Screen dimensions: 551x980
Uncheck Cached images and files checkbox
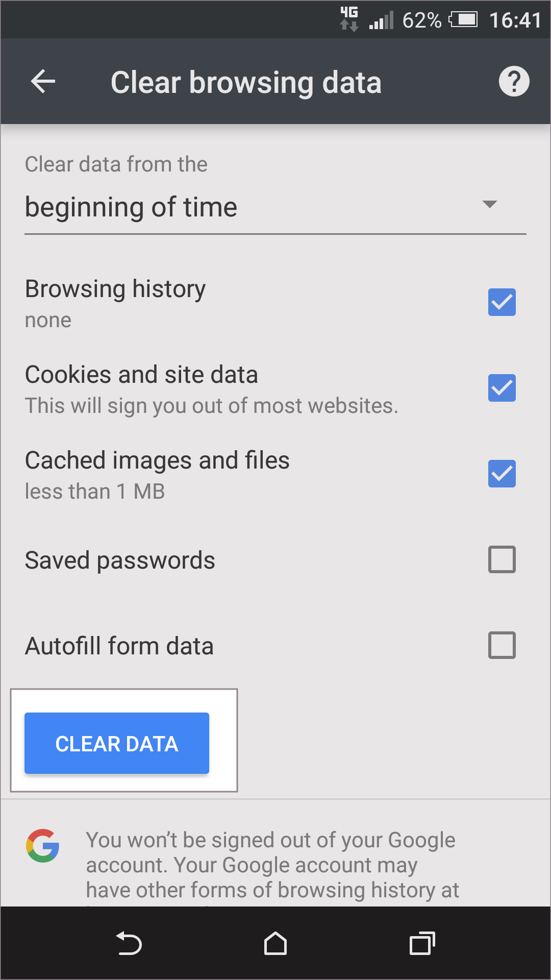(x=502, y=474)
